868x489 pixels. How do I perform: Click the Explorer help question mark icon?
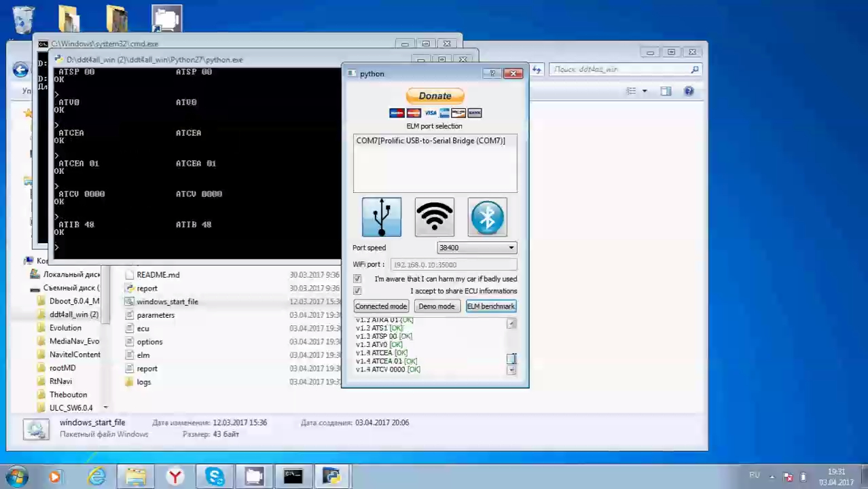click(x=689, y=91)
